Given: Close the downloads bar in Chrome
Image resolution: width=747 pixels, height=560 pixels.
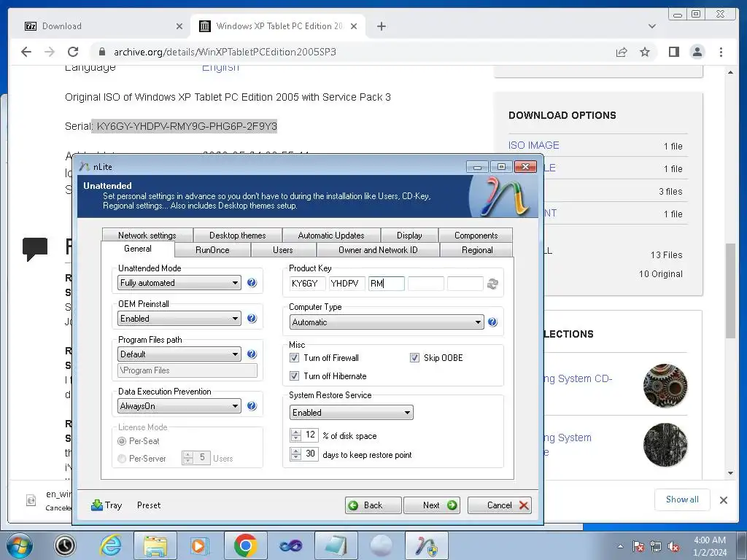Looking at the screenshot, I should [x=723, y=500].
